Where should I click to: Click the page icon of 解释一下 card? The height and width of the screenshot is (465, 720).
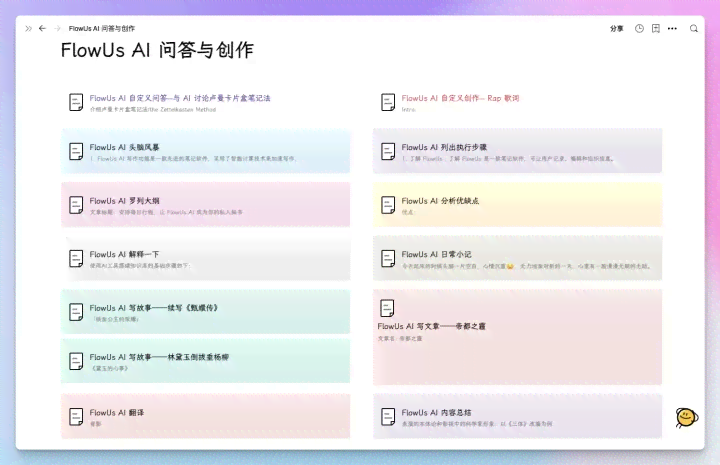[76, 258]
